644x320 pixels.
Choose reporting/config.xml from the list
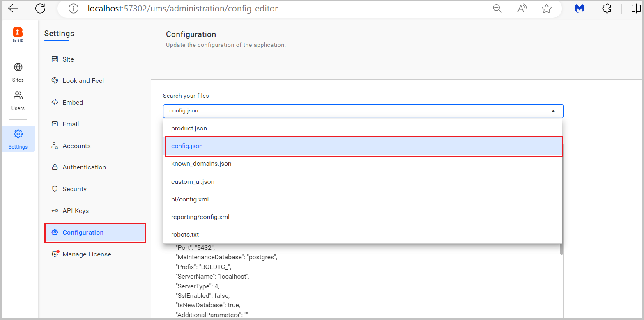pos(363,217)
